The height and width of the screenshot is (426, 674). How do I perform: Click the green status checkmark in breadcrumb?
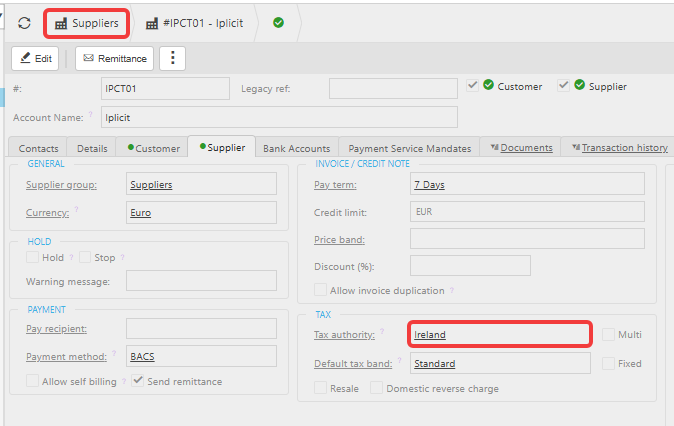point(279,22)
